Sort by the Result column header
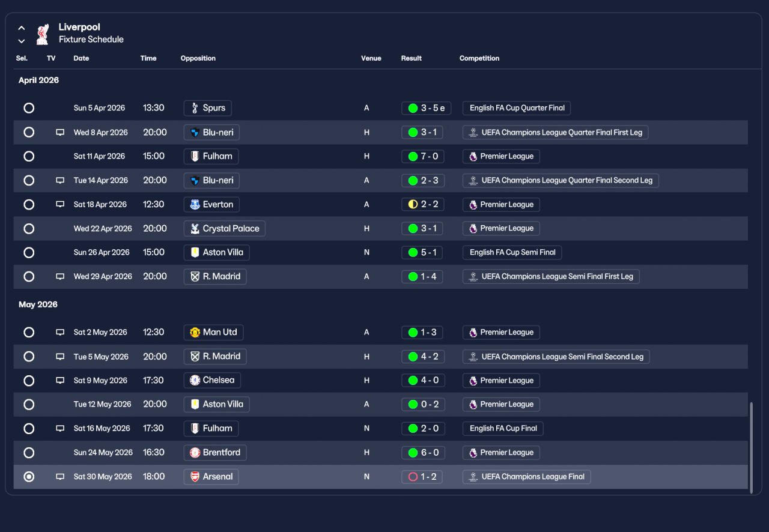This screenshot has width=769, height=532. tap(412, 58)
